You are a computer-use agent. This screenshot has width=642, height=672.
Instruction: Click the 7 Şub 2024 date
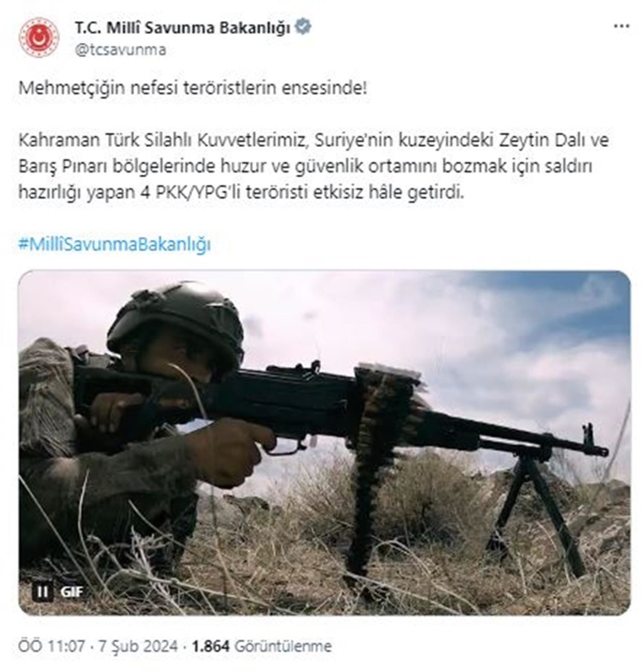tap(138, 645)
